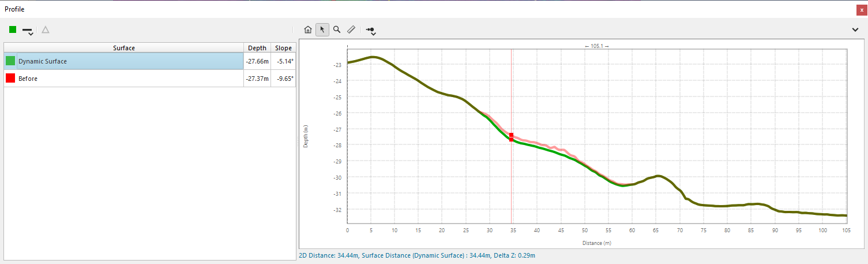Click slope value -5.14°
This screenshot has height=264, width=868.
(x=284, y=61)
